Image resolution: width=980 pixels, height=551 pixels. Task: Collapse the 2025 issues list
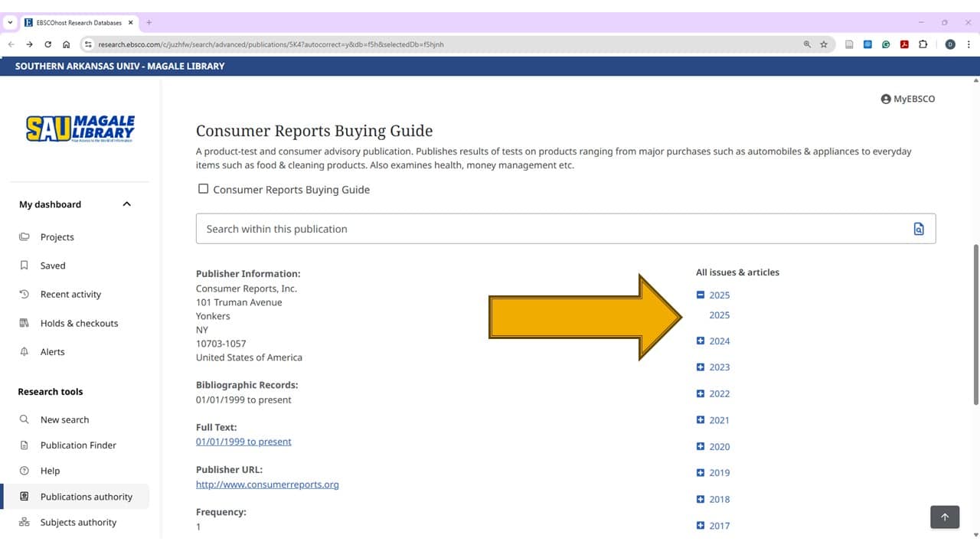coord(700,295)
